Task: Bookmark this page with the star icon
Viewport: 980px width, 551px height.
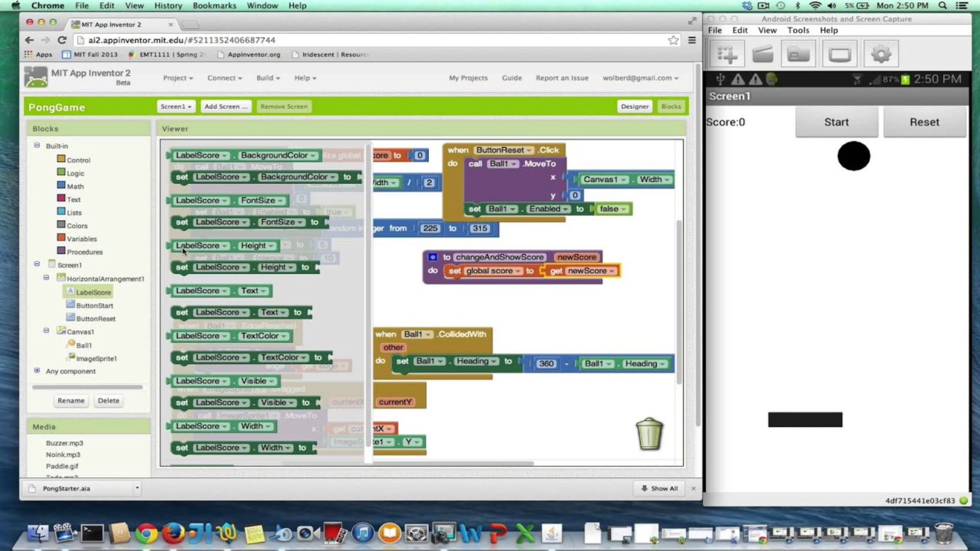Action: click(x=673, y=40)
